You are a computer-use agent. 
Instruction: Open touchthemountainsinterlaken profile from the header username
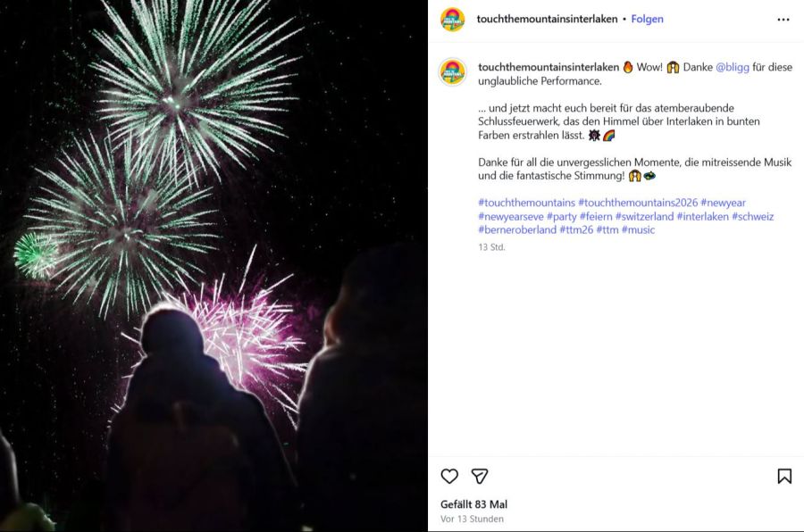click(x=547, y=19)
